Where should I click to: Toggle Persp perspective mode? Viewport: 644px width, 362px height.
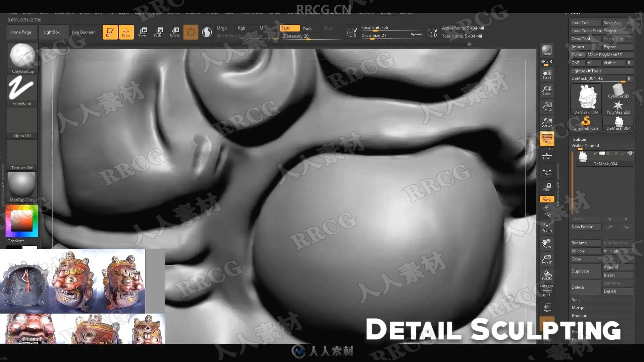pos(547,138)
